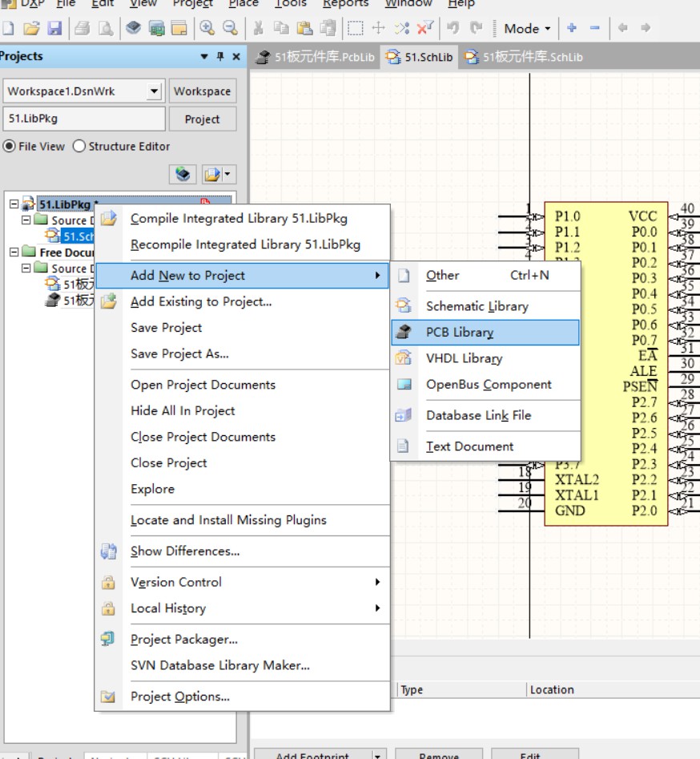The image size is (700, 759).
Task: Click the 51.LibPkg project name field
Action: click(x=84, y=119)
